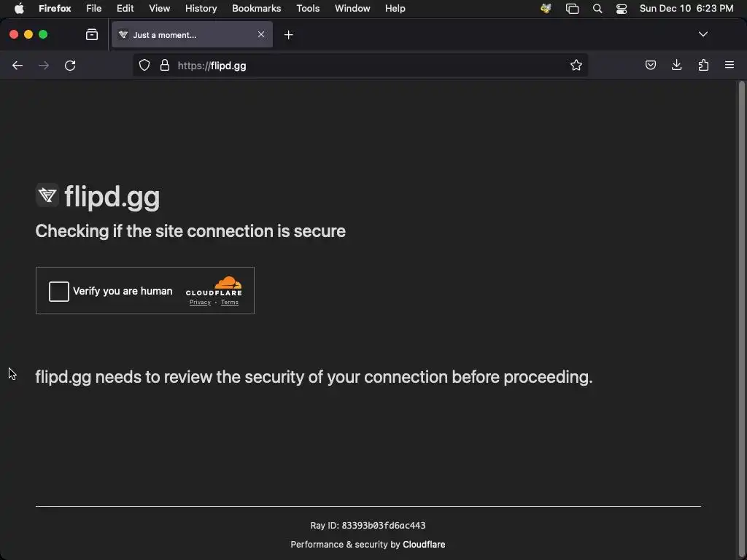The height and width of the screenshot is (560, 747).
Task: Go back to the previous page
Action: 18,66
